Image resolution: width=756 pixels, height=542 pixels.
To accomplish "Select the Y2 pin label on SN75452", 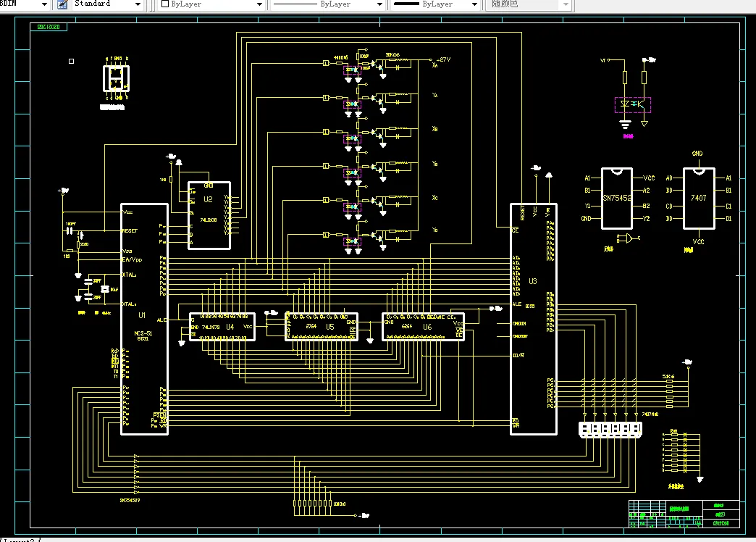I will [647, 219].
